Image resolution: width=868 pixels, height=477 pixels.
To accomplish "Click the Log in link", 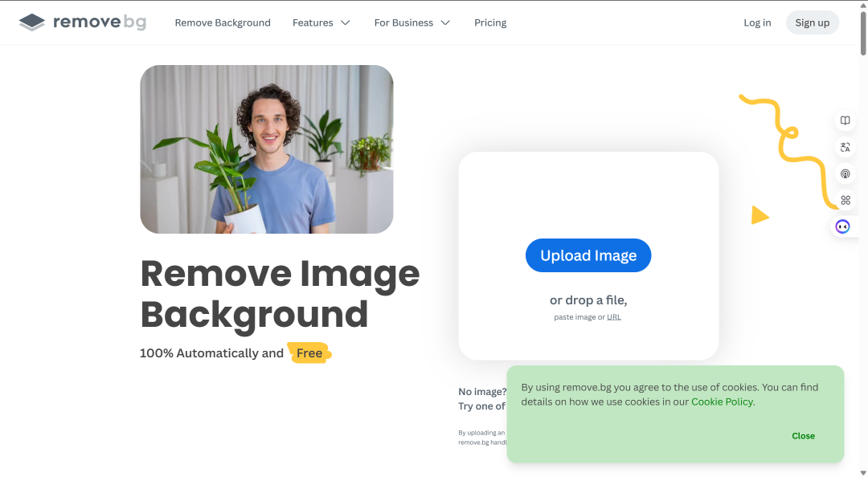I will [757, 22].
